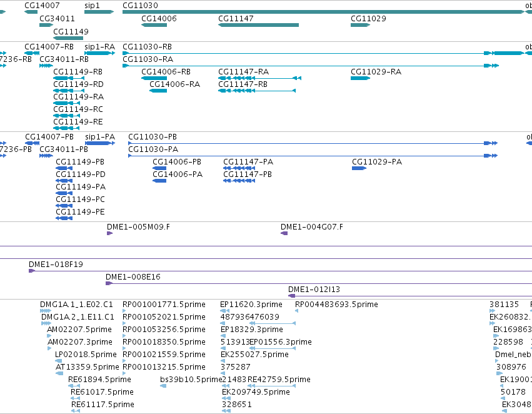Select EST RP001001771.5prime
The height and width of the screenshot is (414, 532).
pos(124,310)
